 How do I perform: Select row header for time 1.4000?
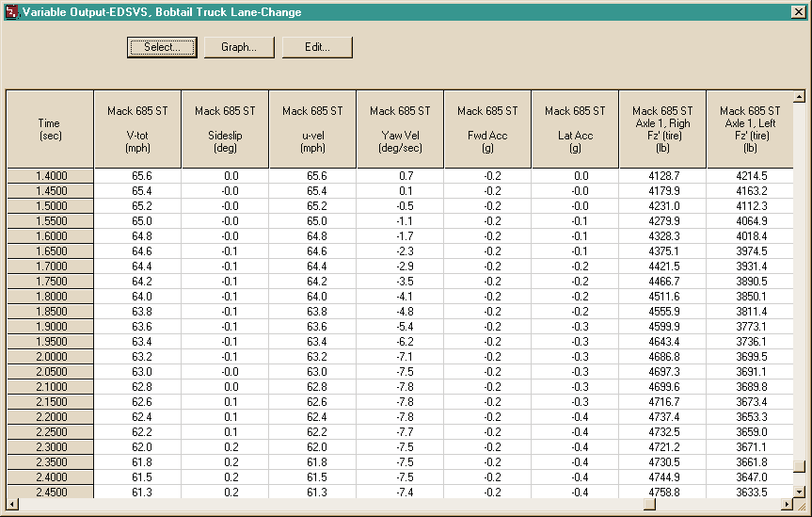coord(50,176)
